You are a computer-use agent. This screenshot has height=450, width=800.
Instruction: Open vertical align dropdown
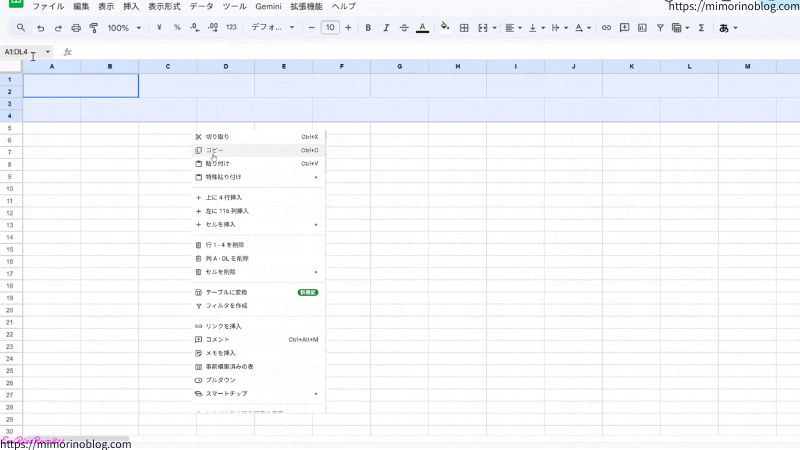(x=537, y=28)
